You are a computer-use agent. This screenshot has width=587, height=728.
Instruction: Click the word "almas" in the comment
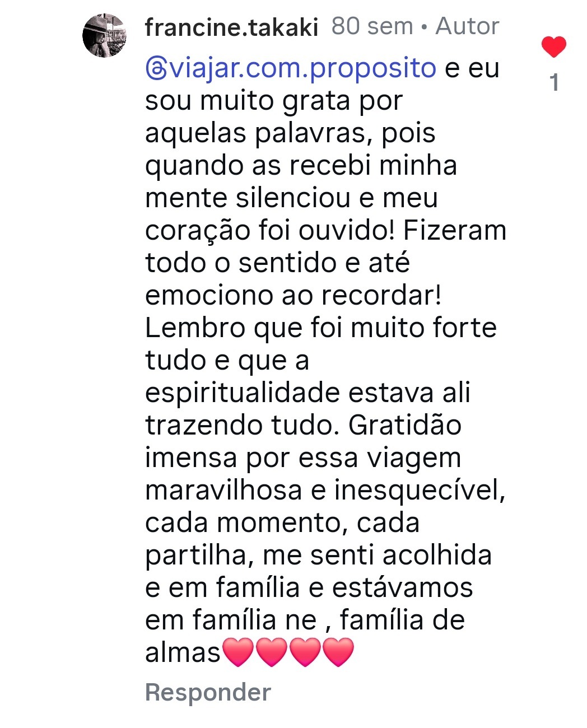183,652
